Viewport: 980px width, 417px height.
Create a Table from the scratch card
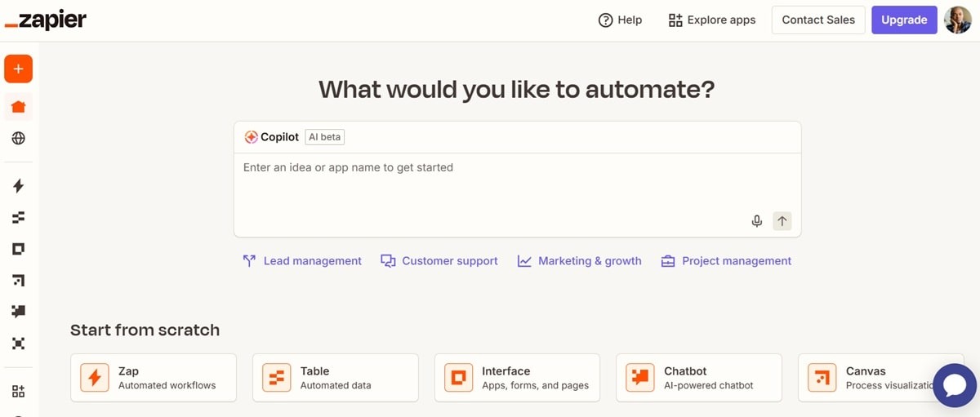(336, 378)
